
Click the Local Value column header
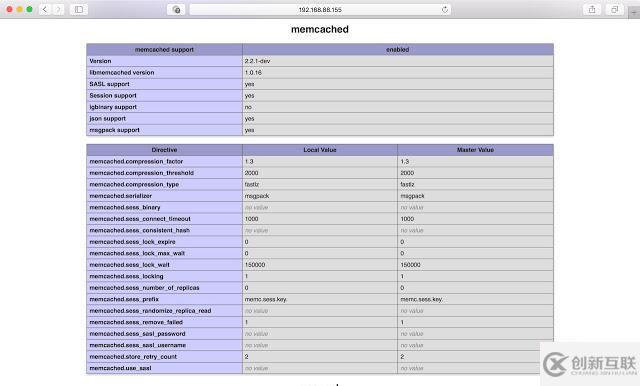tap(320, 150)
